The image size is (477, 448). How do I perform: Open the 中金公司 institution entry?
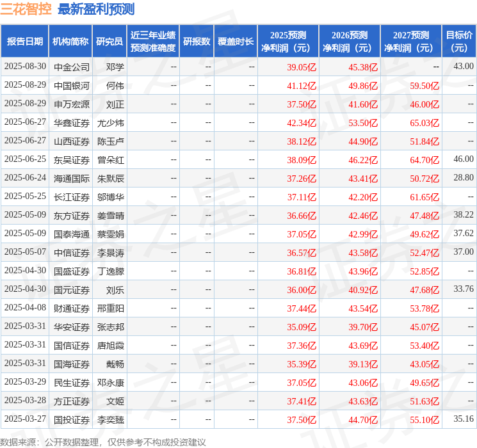(72, 67)
